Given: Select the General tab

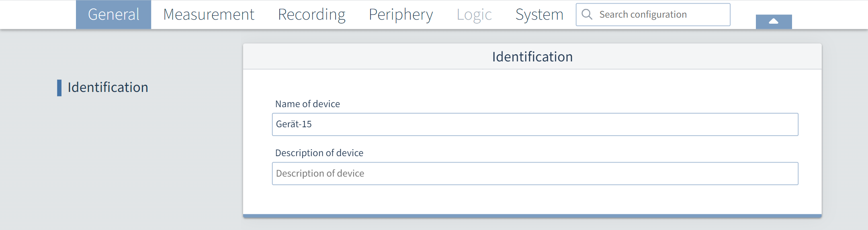Looking at the screenshot, I should point(113,14).
